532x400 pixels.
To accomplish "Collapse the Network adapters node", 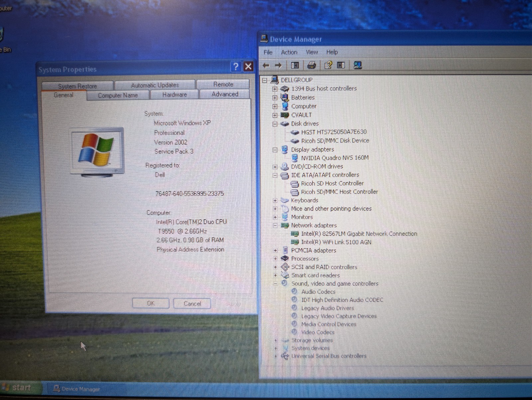I will coord(275,226).
